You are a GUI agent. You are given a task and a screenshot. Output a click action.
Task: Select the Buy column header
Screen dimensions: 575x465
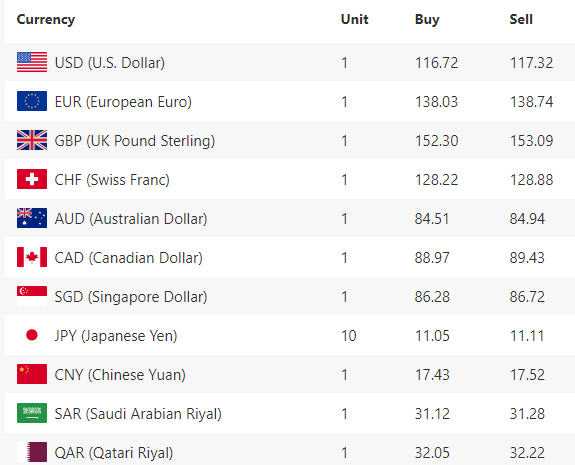point(427,19)
